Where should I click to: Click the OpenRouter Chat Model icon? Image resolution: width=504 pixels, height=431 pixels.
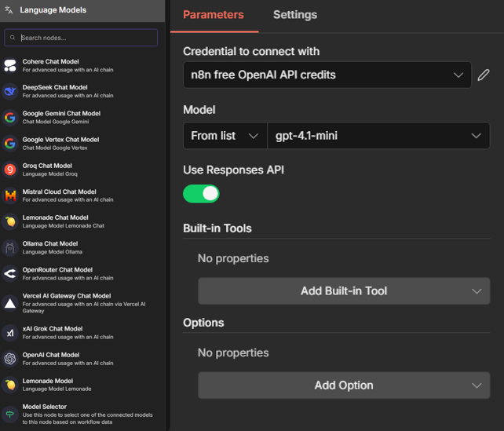[10, 274]
